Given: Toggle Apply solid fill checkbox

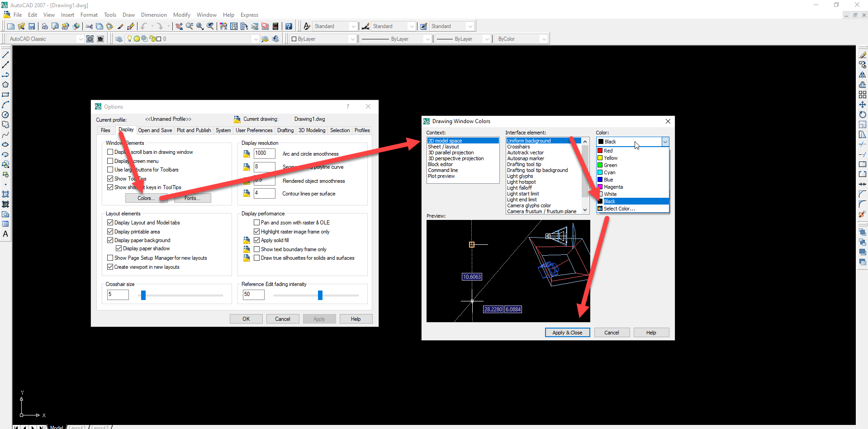Looking at the screenshot, I should click(256, 240).
